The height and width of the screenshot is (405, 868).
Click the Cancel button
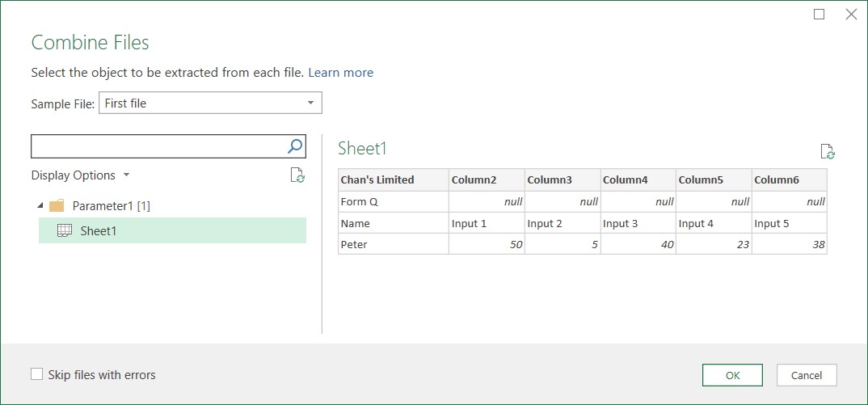(807, 375)
